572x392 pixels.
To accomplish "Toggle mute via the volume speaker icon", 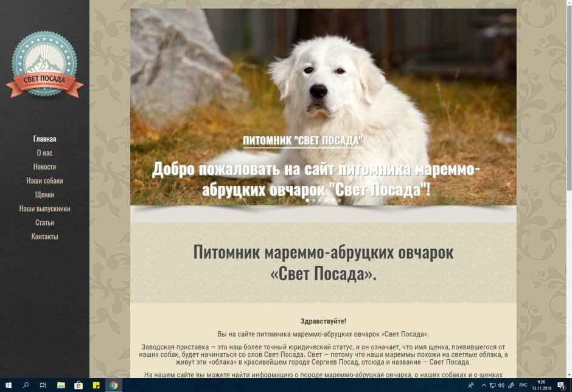I will [501, 385].
